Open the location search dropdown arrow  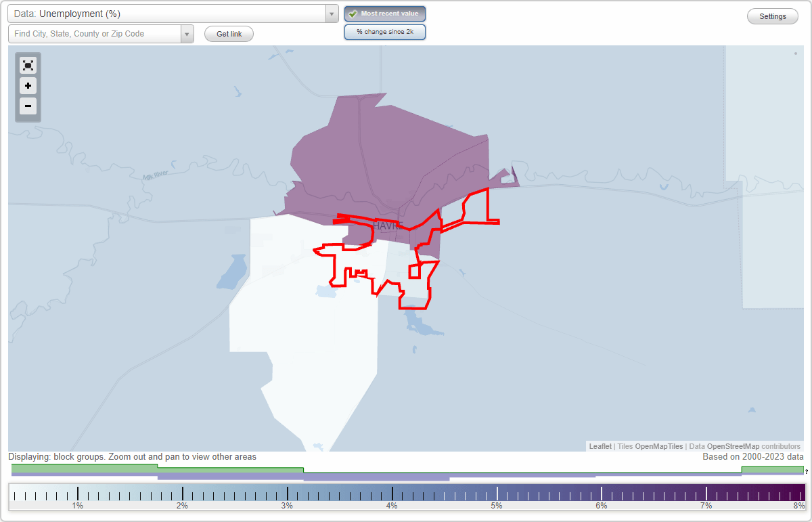pyautogui.click(x=187, y=34)
